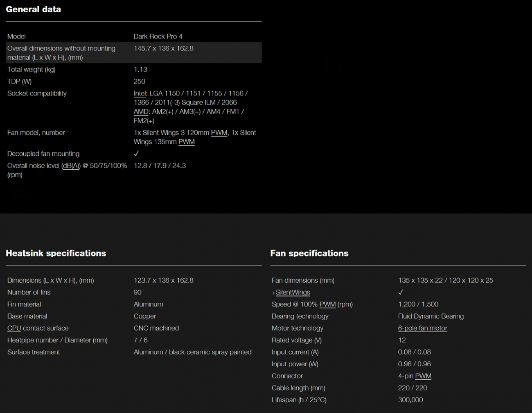Click the value 145.7 x 136 x 162.8
532x413 pixels.
164,48
